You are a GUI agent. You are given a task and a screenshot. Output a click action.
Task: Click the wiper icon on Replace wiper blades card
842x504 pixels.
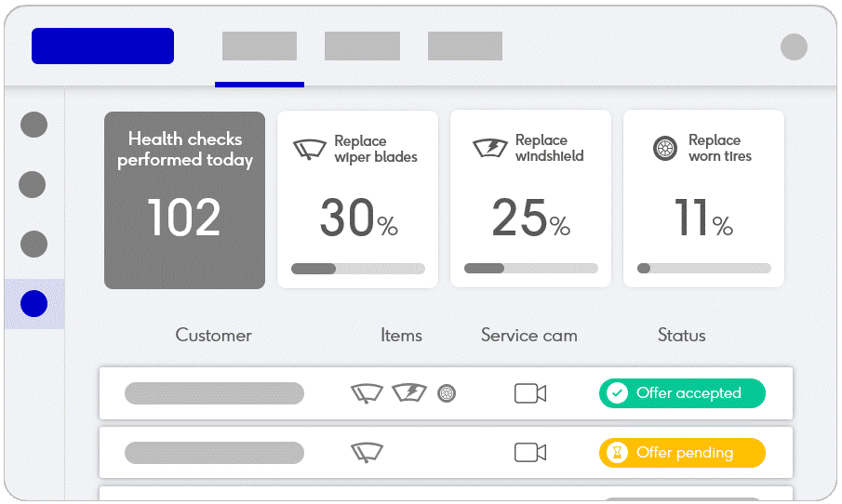[309, 149]
